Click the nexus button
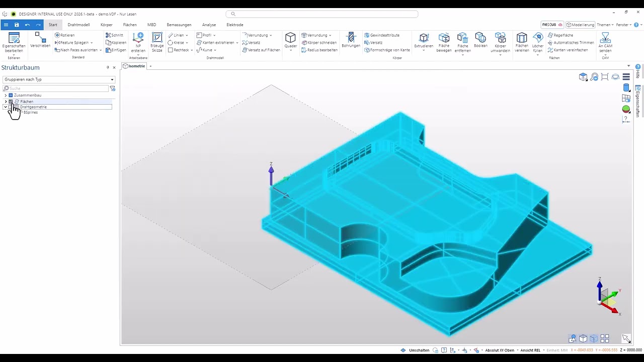This screenshot has height=362, width=644. (x=552, y=25)
